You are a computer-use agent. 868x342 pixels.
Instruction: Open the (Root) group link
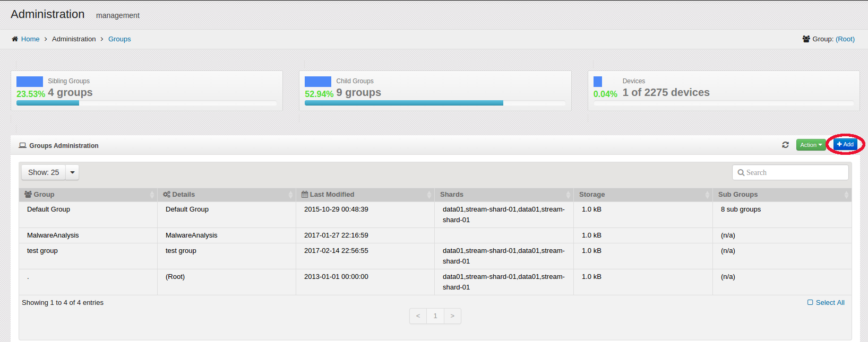point(845,39)
